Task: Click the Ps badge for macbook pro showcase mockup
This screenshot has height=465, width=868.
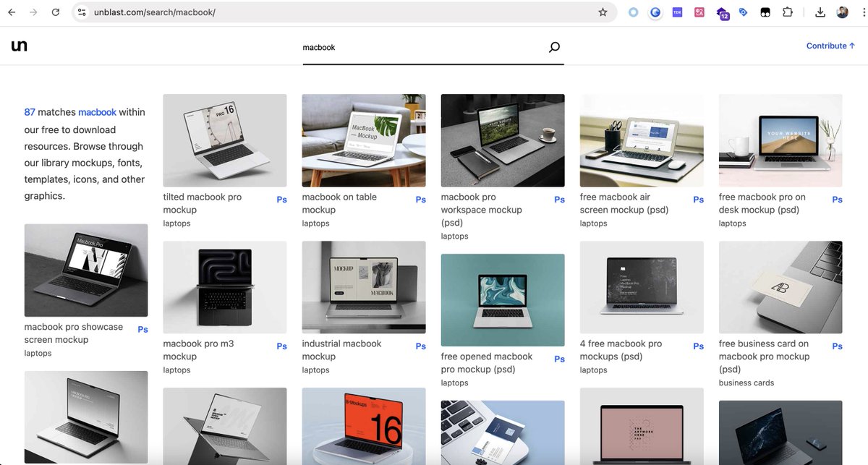Action: point(142,330)
